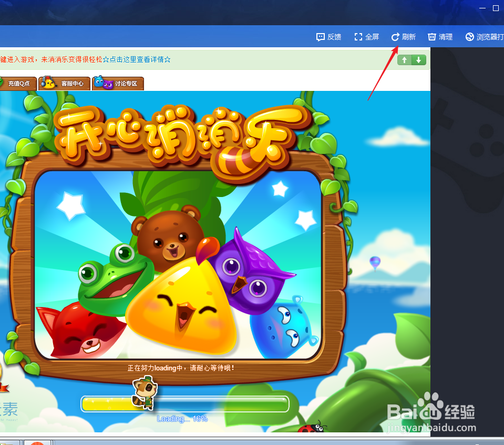The image size is (504, 445).
Task: Open the 充值Q点 recharge tab
Action: click(x=18, y=84)
